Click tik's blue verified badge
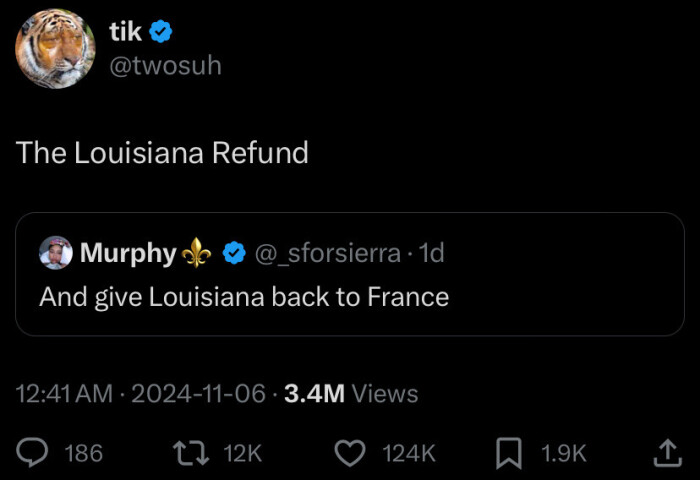700x480 pixels. tap(161, 32)
